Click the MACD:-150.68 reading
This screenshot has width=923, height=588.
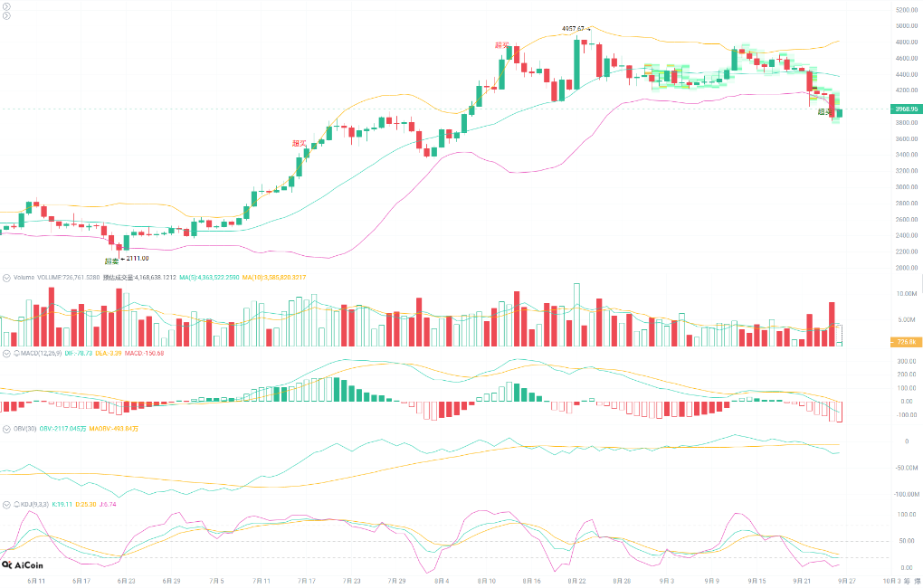coord(144,354)
